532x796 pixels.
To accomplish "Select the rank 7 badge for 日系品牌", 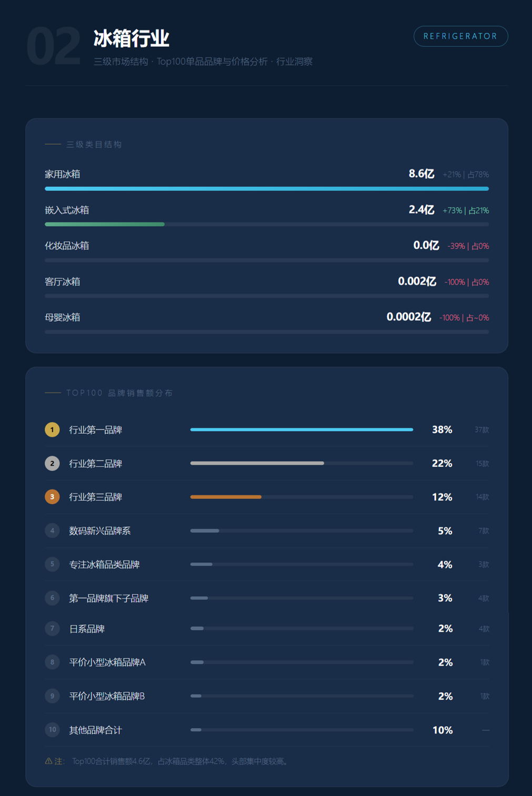I will point(52,629).
